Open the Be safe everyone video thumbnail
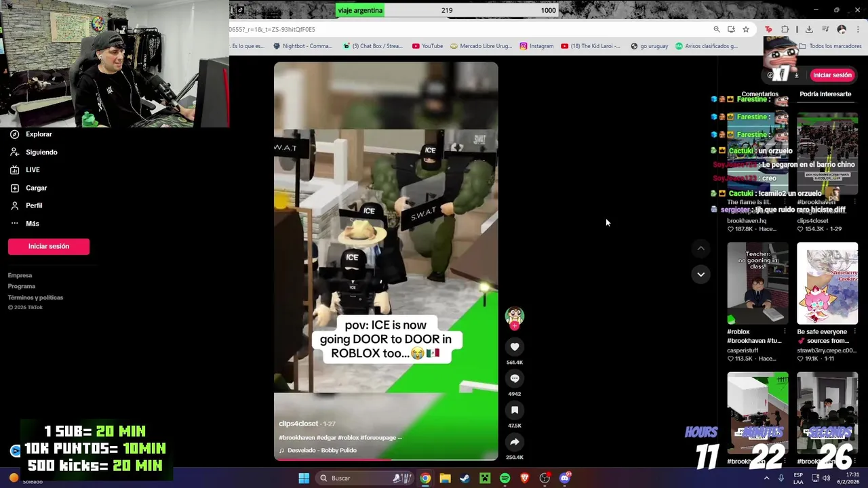 coord(827,283)
